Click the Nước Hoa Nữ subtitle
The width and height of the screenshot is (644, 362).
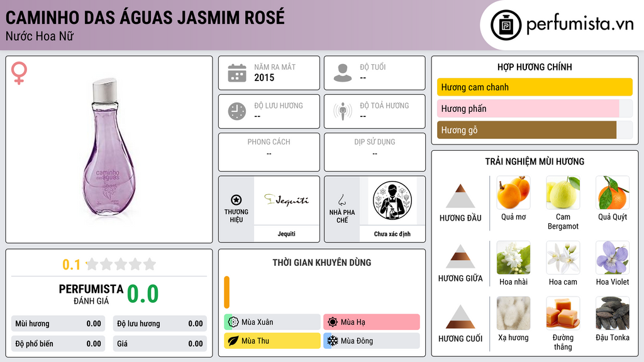point(40,36)
